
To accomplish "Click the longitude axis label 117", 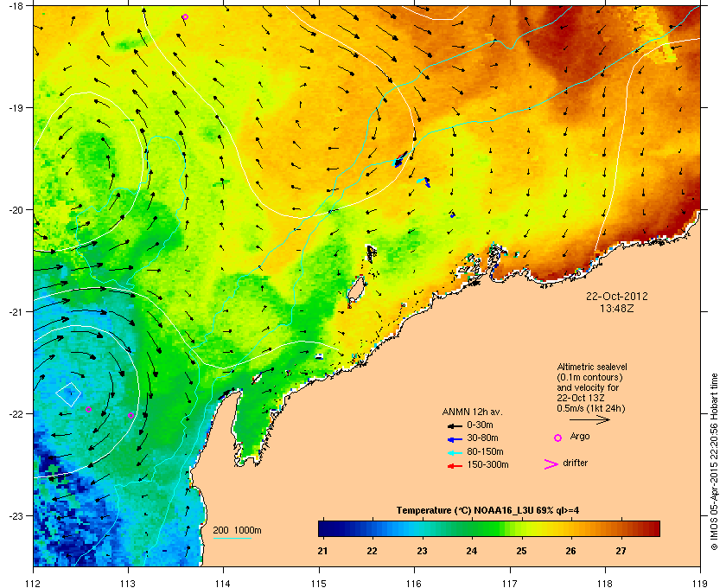I will tap(509, 583).
